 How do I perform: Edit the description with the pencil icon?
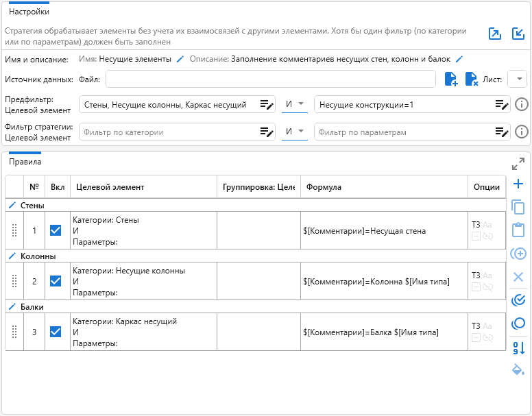[459, 60]
